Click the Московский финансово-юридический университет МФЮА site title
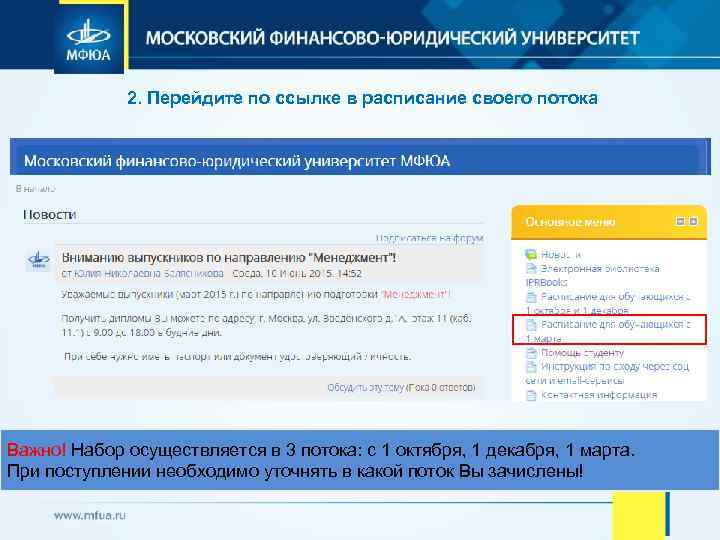This screenshot has width=720, height=540. click(237, 161)
